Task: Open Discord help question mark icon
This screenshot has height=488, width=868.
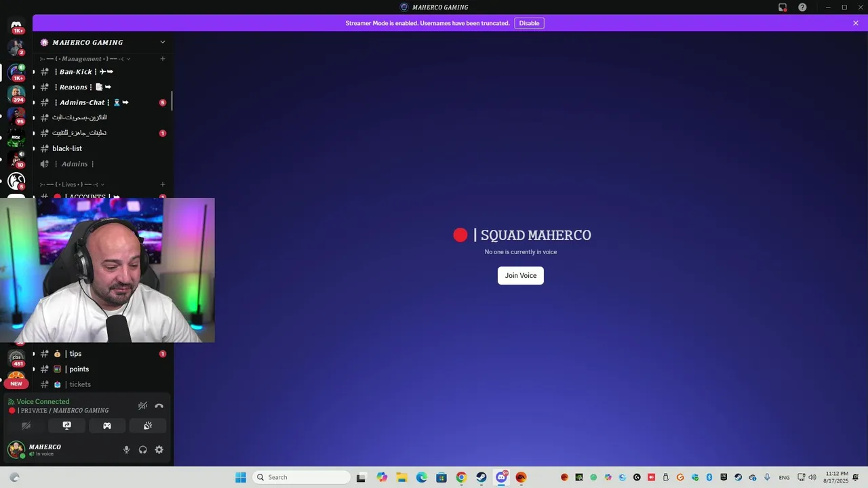Action: 803,7
